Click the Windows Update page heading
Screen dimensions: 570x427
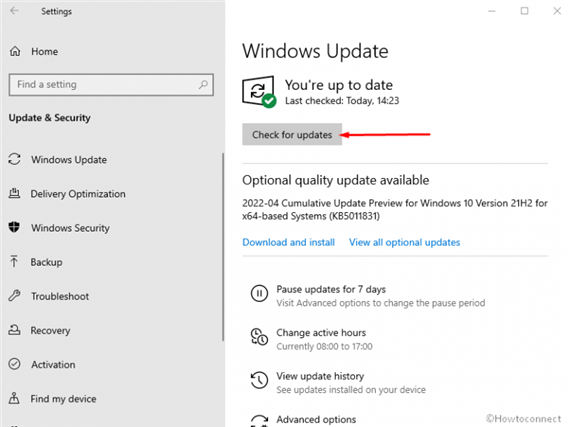click(315, 51)
